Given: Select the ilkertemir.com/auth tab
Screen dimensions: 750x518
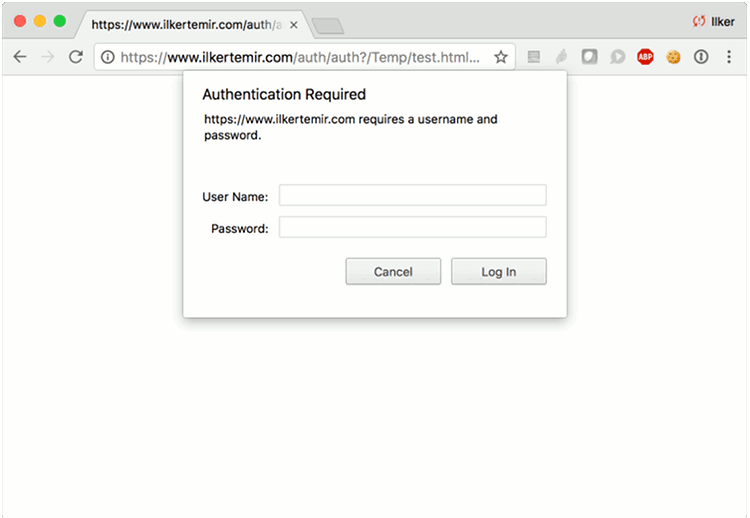Looking at the screenshot, I should pos(194,25).
